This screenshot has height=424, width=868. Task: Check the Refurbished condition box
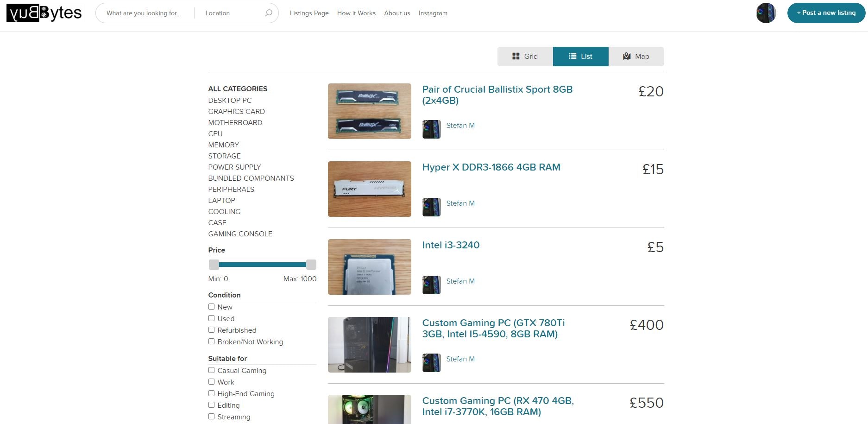(211, 330)
